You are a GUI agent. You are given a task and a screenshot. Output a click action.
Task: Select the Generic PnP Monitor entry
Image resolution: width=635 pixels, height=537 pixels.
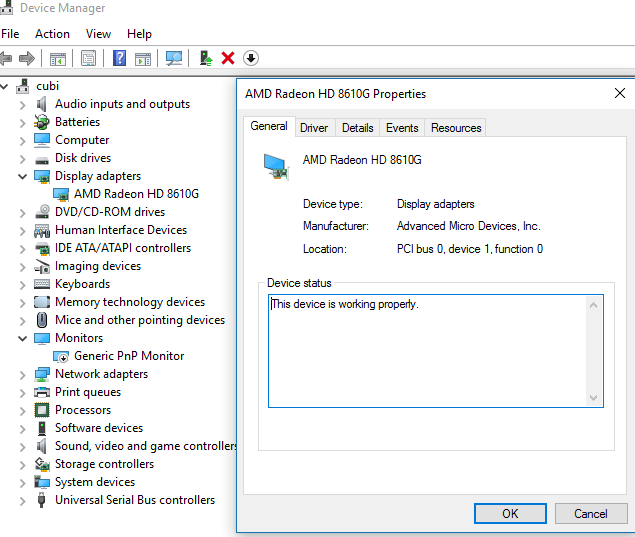point(129,356)
